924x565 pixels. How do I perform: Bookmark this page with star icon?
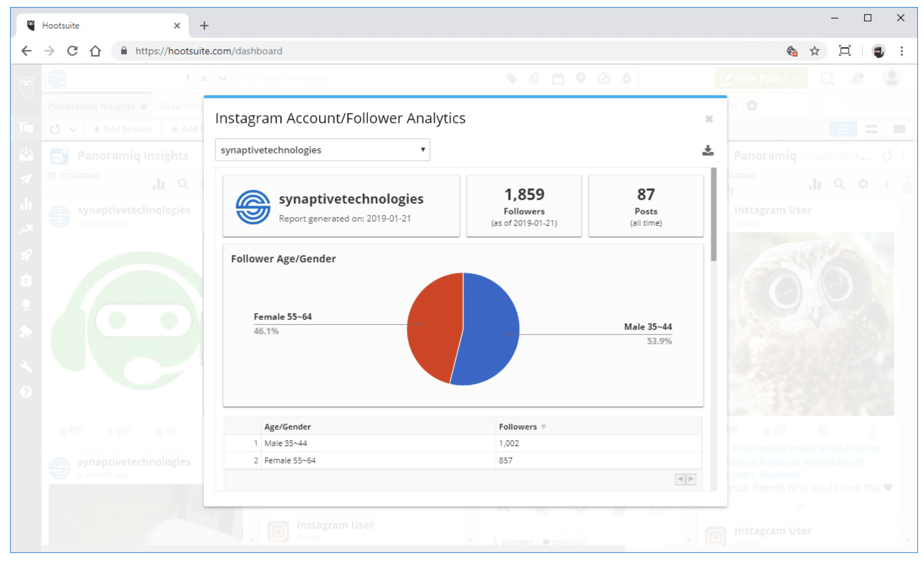click(x=814, y=51)
